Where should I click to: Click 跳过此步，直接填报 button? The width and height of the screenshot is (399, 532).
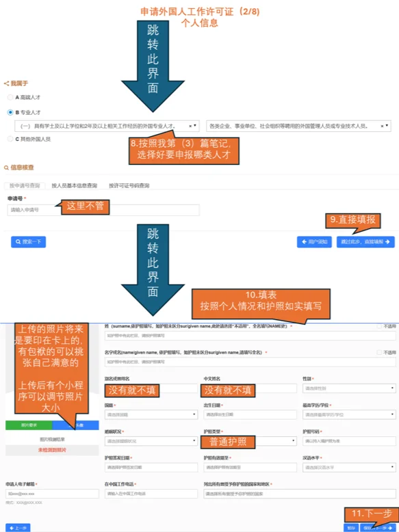(x=365, y=242)
